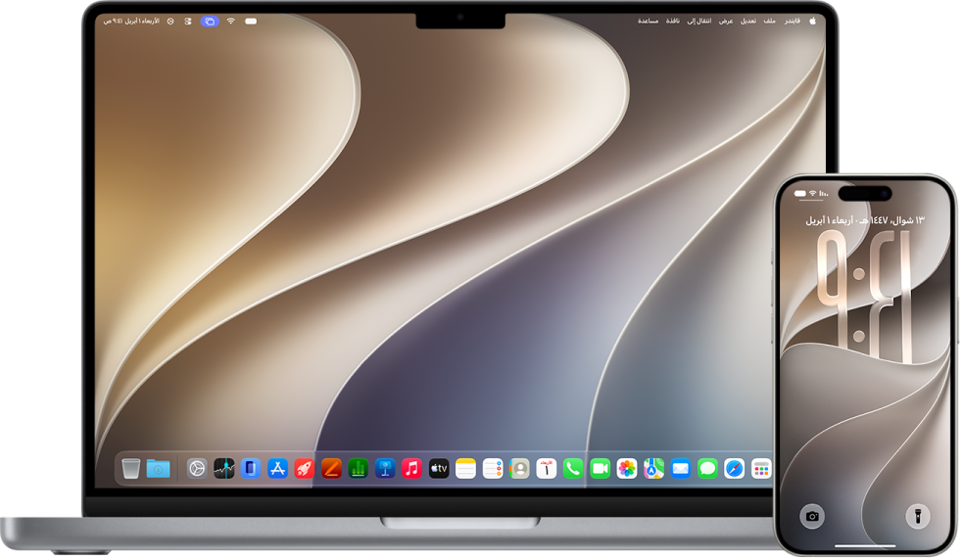Launch the Phone app in the Dock

pyautogui.click(x=573, y=469)
